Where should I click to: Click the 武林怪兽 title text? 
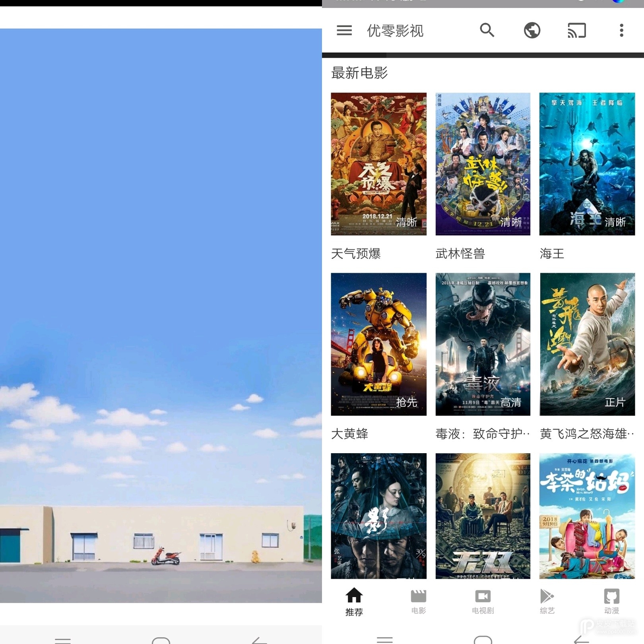pos(460,254)
